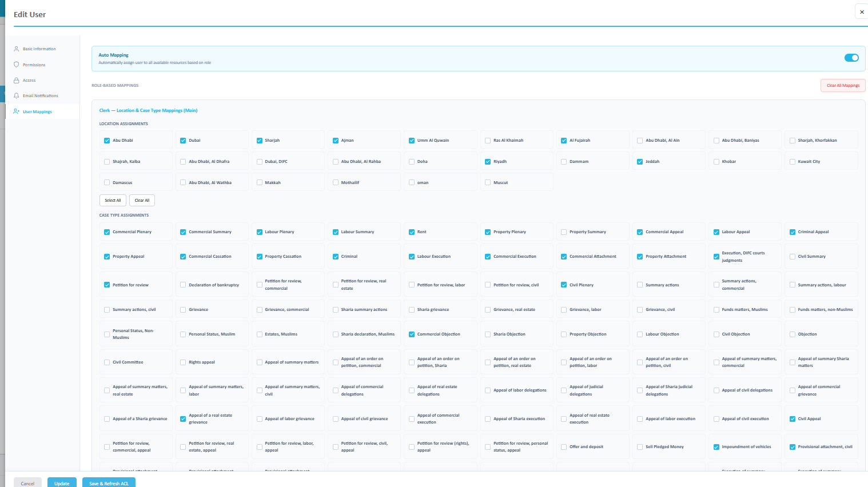Screen dimensions: 868x487
Task: Click Save & Refresh ACL button
Action: coord(109,484)
